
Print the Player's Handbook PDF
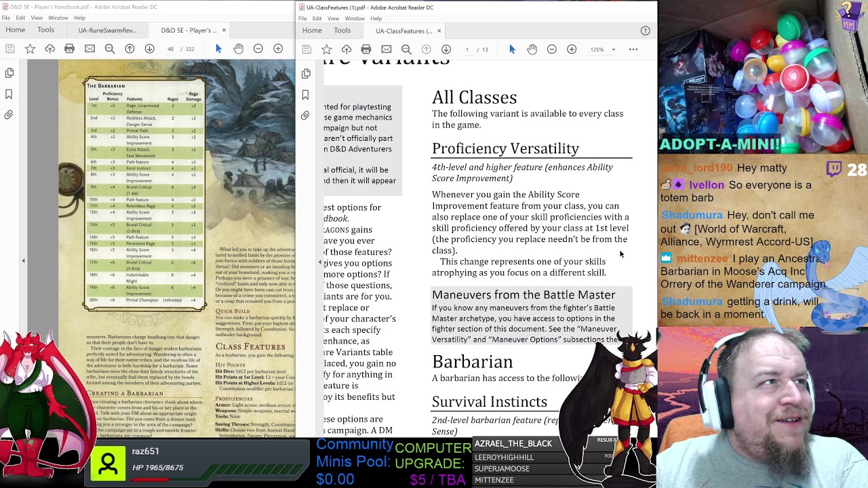coord(69,49)
